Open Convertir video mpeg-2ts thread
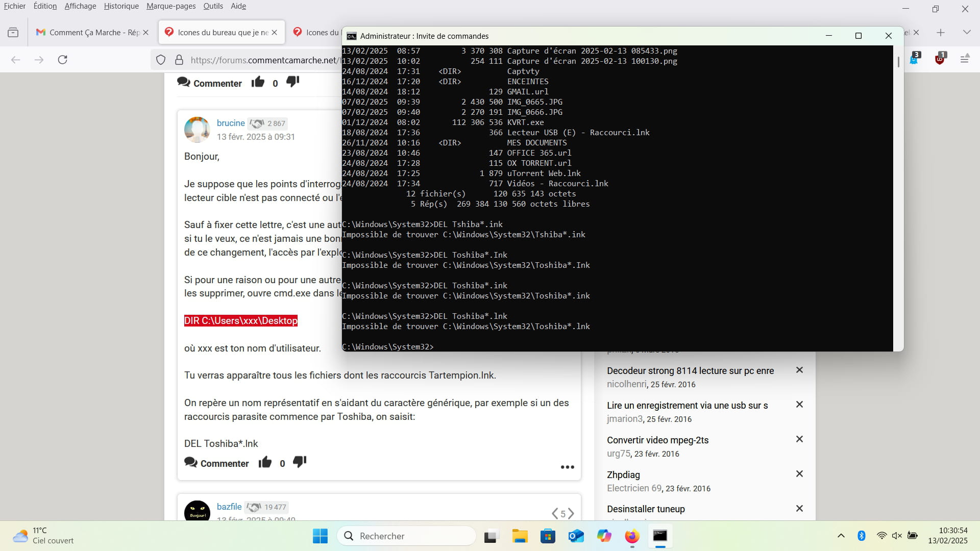 pos(658,440)
